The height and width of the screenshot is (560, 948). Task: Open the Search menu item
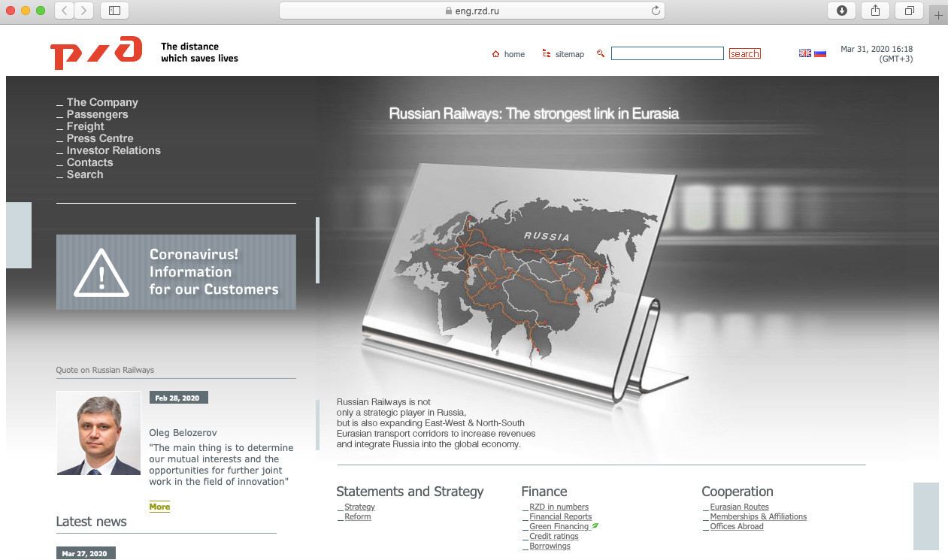(x=85, y=174)
